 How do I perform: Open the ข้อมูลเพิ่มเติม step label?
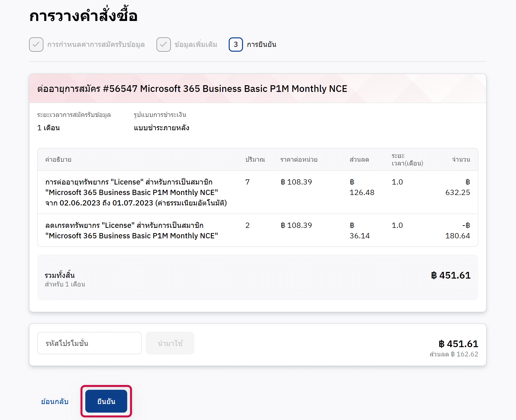(x=196, y=45)
